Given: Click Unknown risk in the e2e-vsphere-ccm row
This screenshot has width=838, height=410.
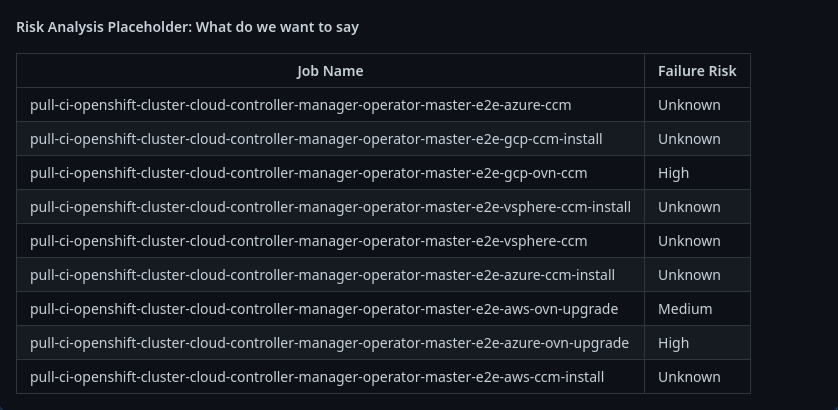Looking at the screenshot, I should [689, 241].
